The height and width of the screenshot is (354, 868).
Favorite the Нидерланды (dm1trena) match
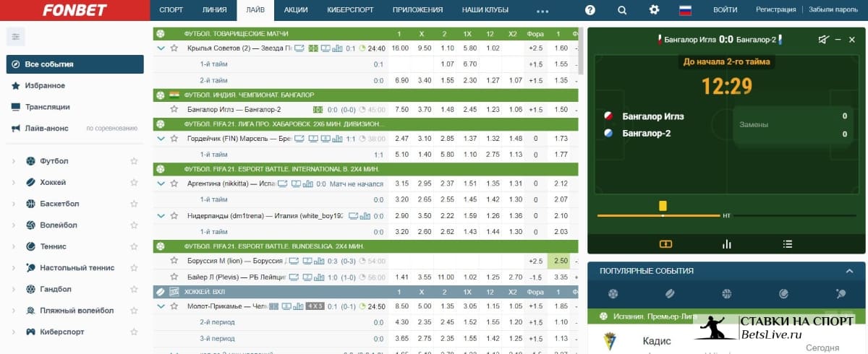coord(174,215)
